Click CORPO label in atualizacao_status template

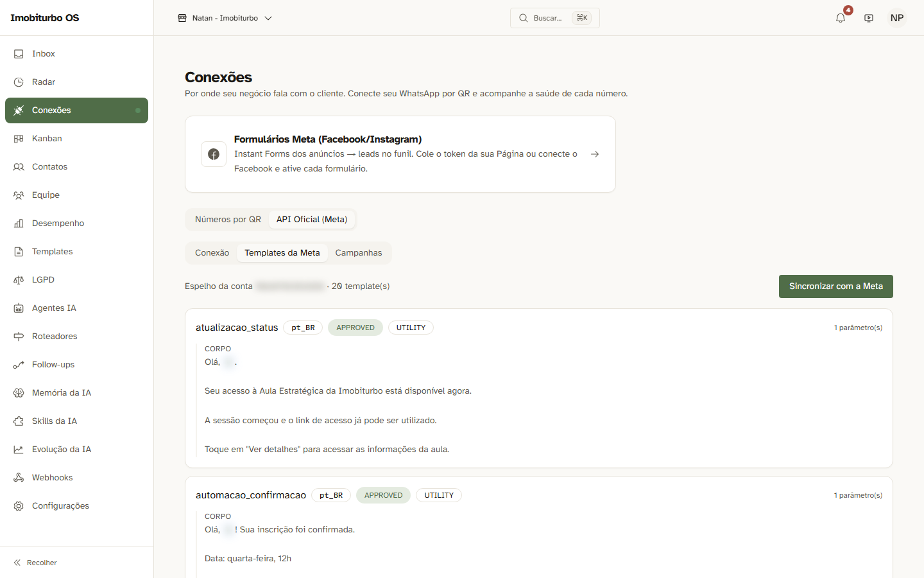point(218,349)
